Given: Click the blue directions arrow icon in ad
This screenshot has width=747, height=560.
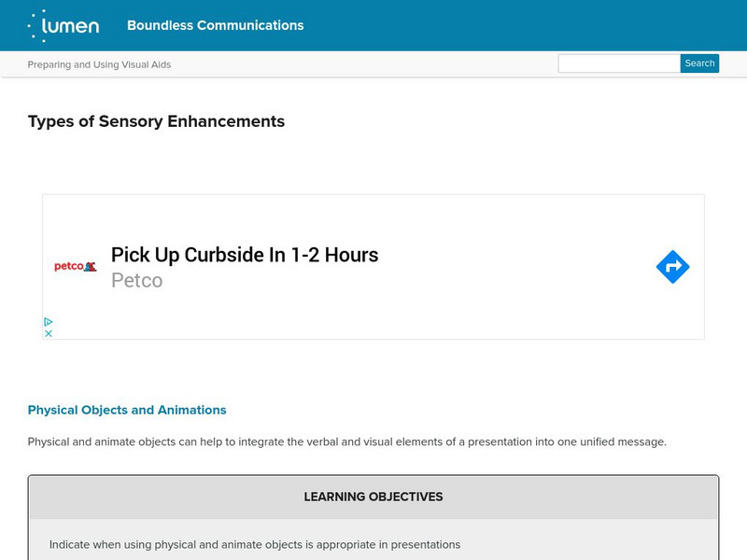Looking at the screenshot, I should point(672,267).
